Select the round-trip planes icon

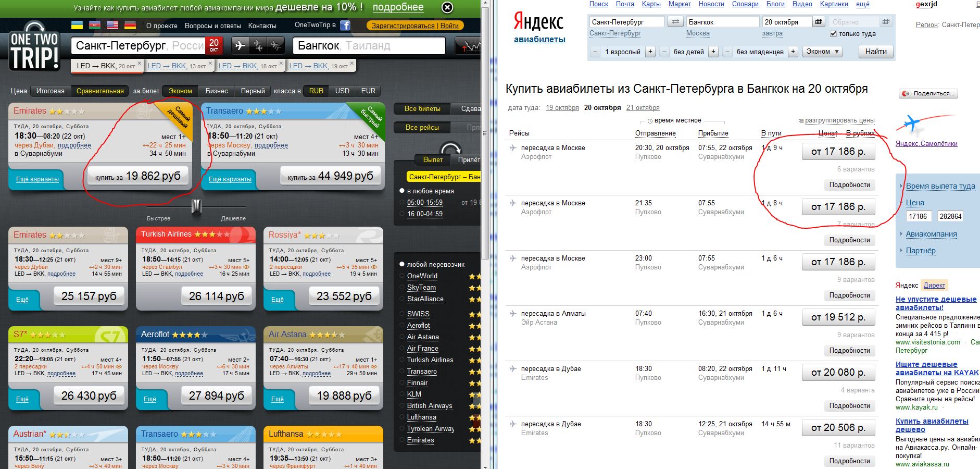point(258,45)
